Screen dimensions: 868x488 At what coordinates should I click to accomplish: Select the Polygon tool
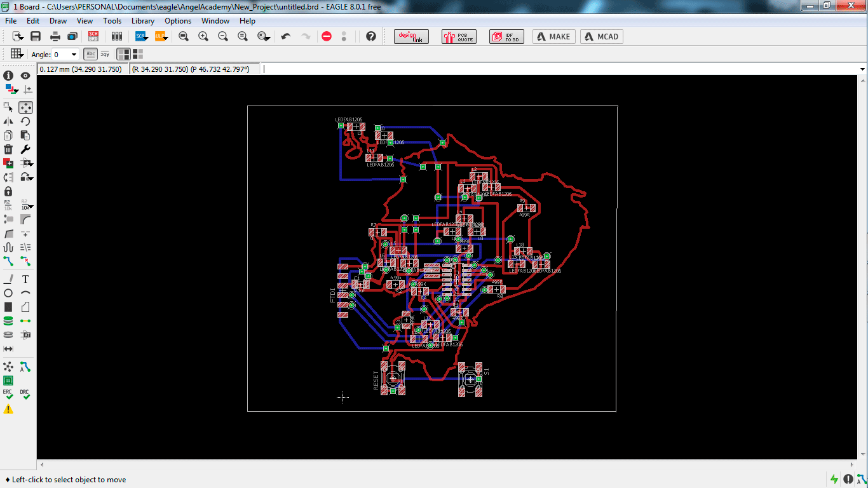click(x=25, y=307)
